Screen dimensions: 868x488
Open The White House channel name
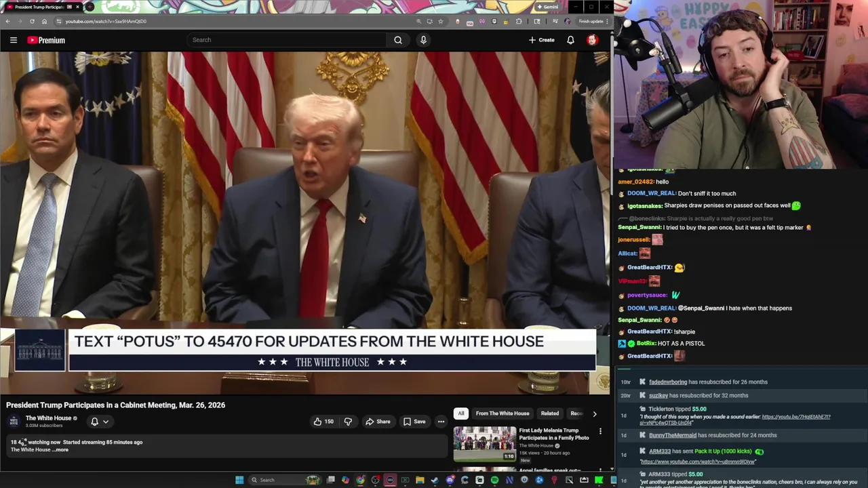[x=48, y=418]
